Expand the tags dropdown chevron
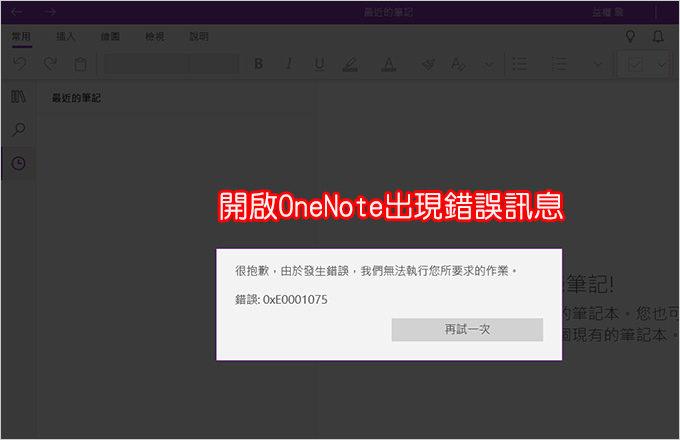 (x=661, y=65)
